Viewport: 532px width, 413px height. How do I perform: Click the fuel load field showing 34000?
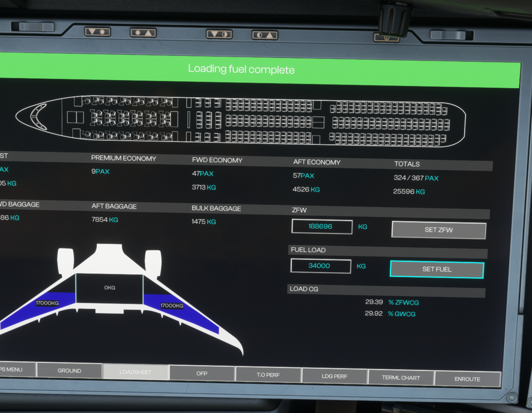coord(321,266)
